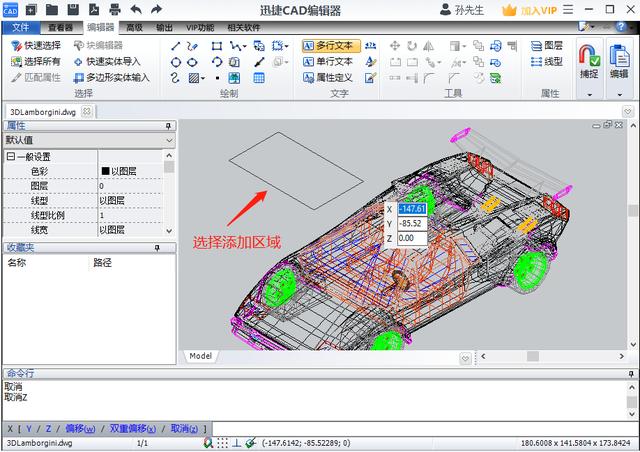Viewport: 640px width, 452px height.
Task: Open the 文件 file menu
Action: pos(20,28)
